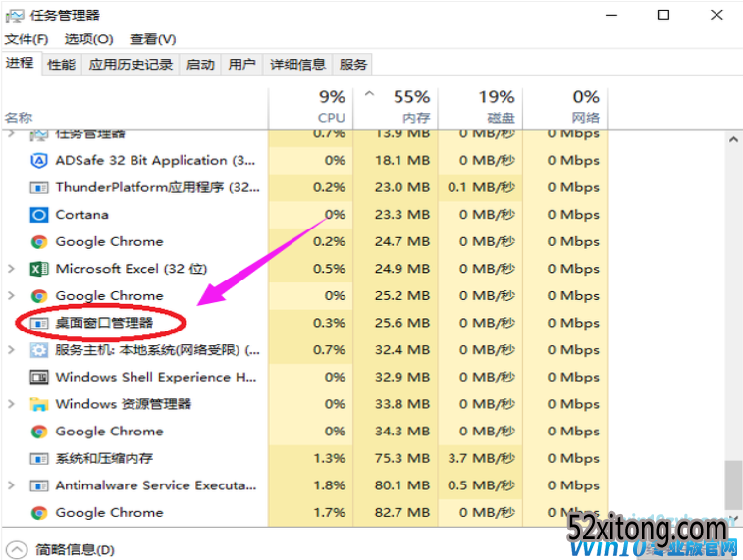Image resolution: width=743 pixels, height=560 pixels.
Task: Switch to the 用户 tab
Action: tap(241, 64)
